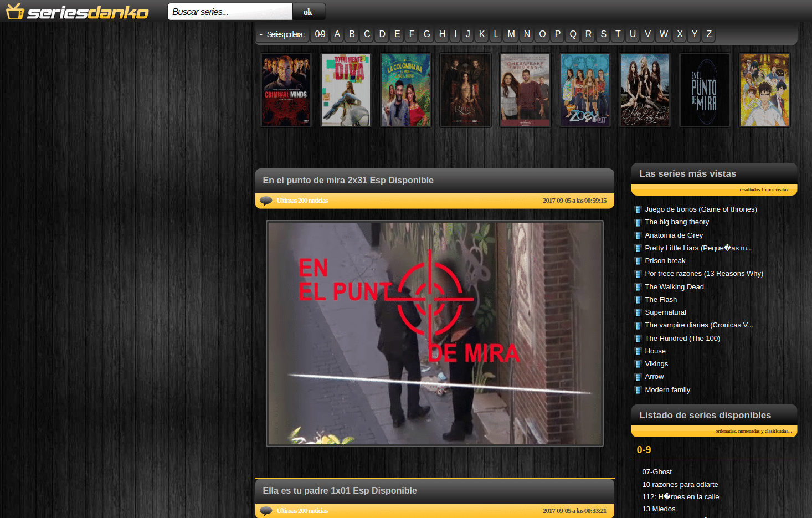Open the Zoey 101 poster thumbnail
Viewport: 812px width, 518px height.
click(585, 90)
